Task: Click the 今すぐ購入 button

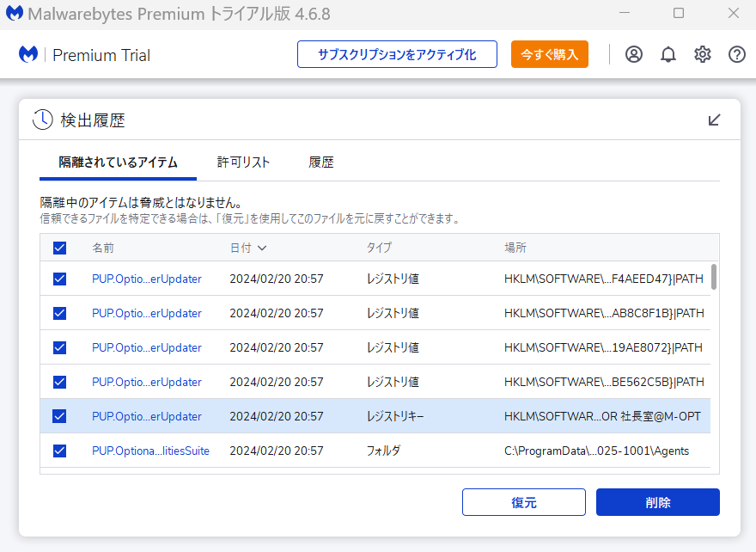Action: tap(550, 54)
